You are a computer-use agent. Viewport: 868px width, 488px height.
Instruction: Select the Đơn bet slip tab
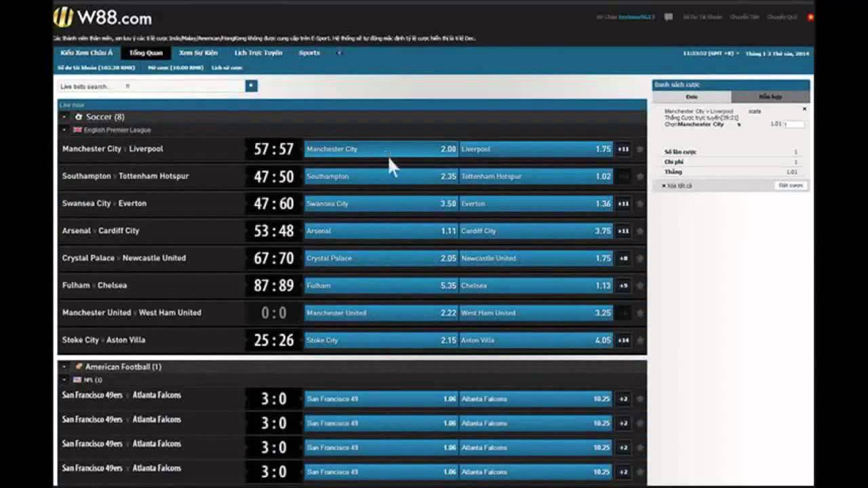[692, 97]
